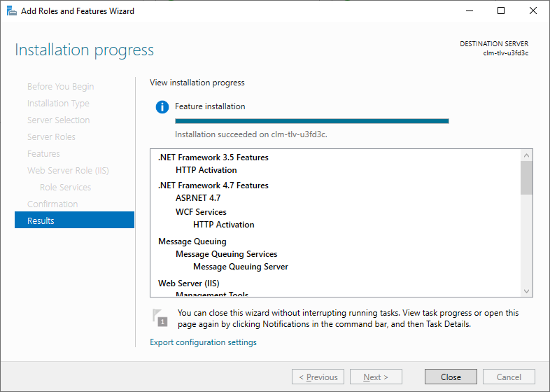Click the Message Queuing entry
Screen dimensions: 550x392
click(192, 241)
